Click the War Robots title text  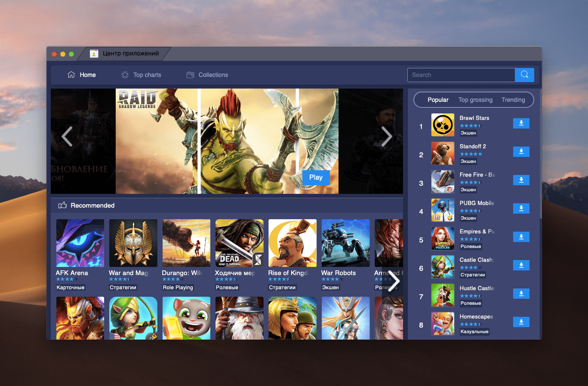(x=339, y=273)
